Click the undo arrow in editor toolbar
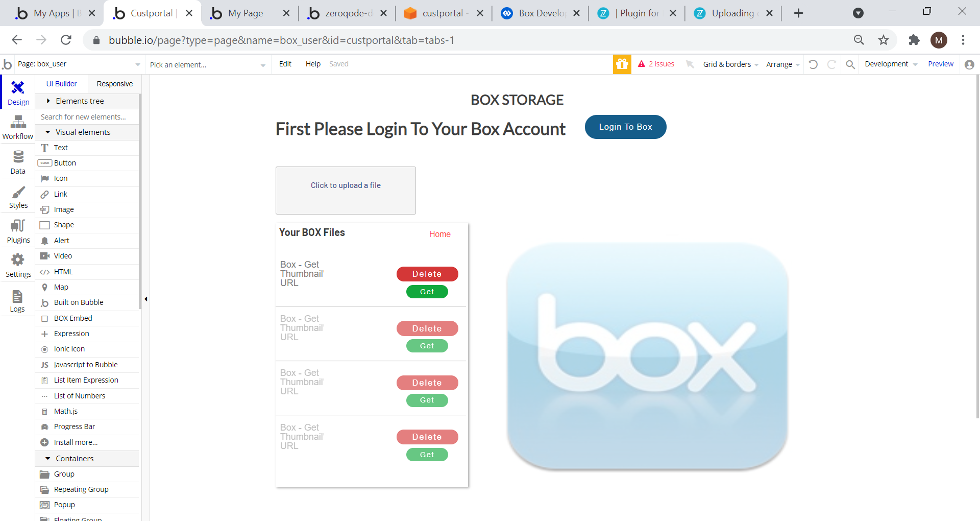This screenshot has height=521, width=980. 813,64
